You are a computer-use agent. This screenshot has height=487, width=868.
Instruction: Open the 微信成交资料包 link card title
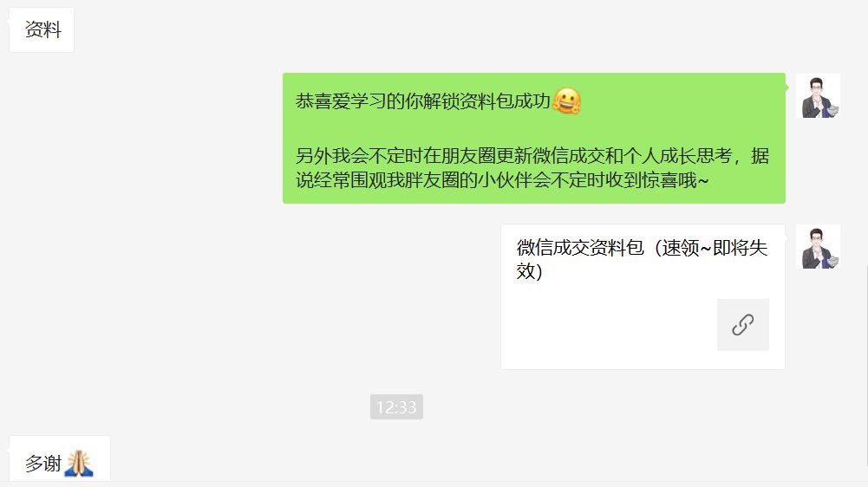643,259
